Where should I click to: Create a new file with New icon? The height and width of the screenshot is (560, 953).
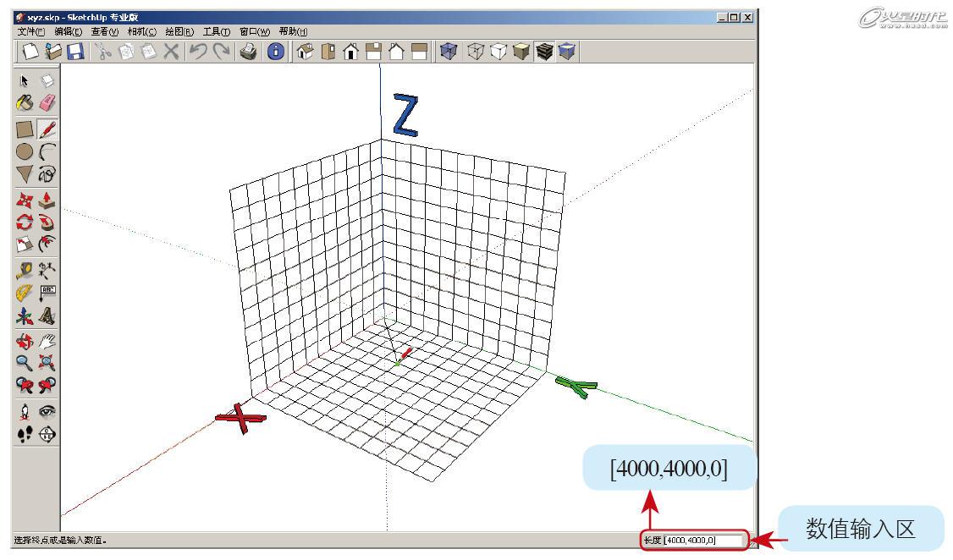(x=30, y=52)
